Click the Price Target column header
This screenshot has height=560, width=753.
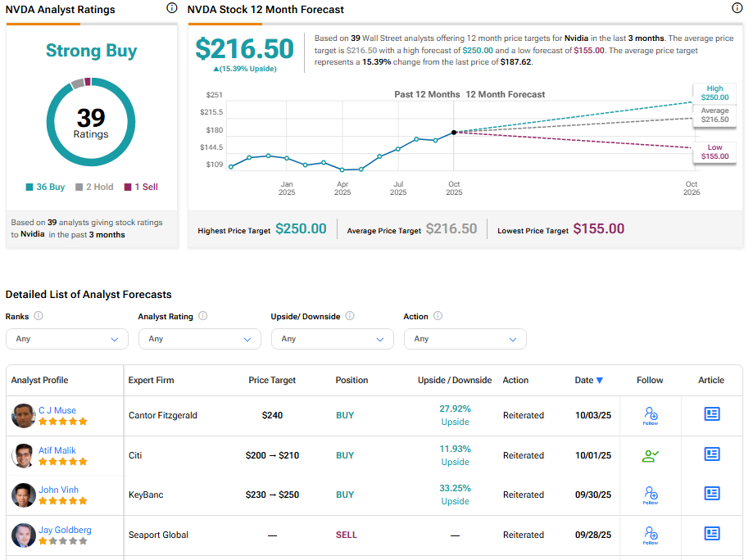click(x=272, y=380)
